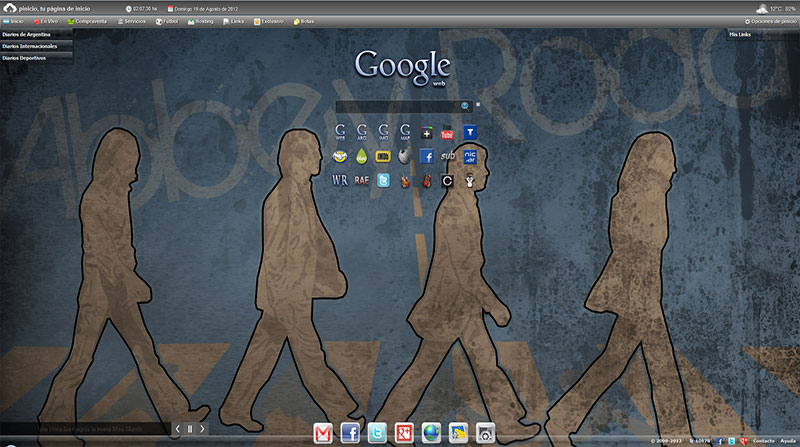Toggle the small checkbox beside search bar

[x=478, y=104]
